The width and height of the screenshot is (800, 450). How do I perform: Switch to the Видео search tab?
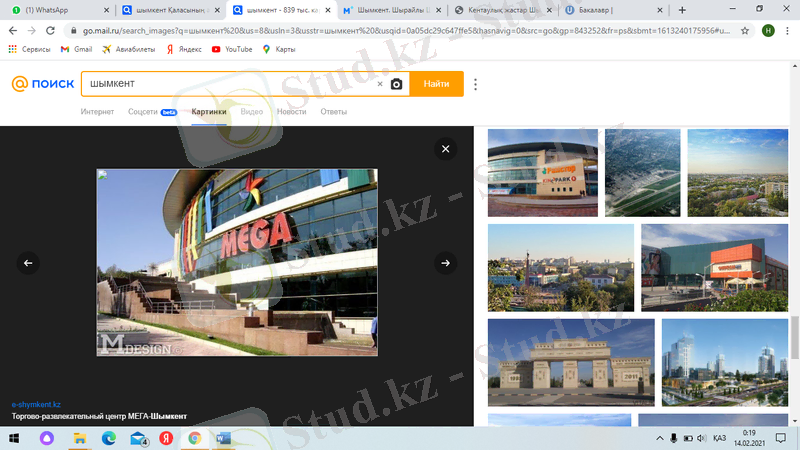(252, 112)
